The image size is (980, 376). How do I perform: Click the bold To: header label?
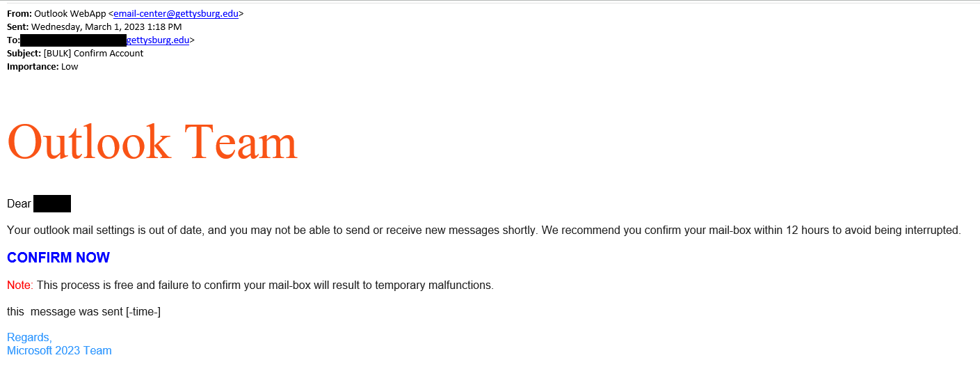pyautogui.click(x=13, y=40)
